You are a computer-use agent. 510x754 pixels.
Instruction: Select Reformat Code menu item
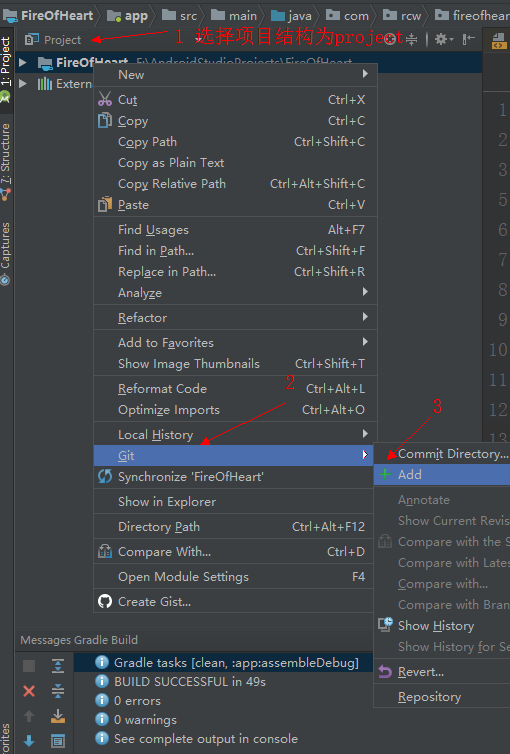pyautogui.click(x=236, y=388)
